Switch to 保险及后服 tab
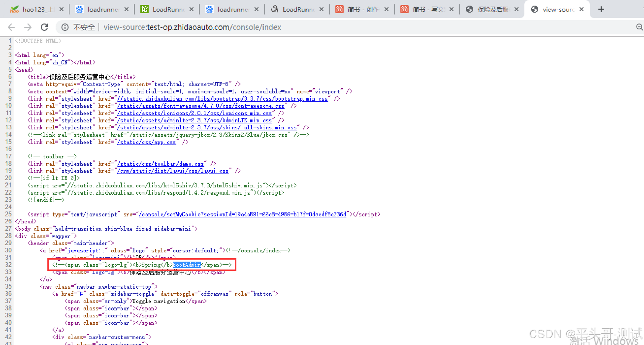The image size is (644, 345). (493, 9)
